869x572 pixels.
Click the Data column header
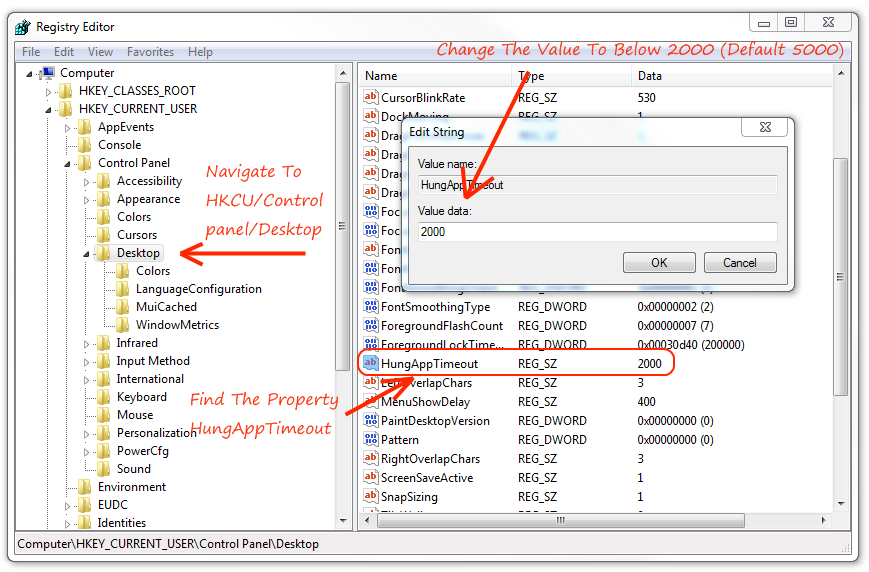(649, 76)
